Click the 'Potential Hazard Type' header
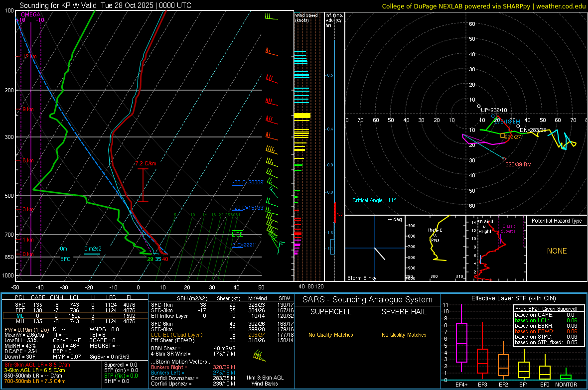The width and height of the screenshot is (588, 390). coord(557,221)
